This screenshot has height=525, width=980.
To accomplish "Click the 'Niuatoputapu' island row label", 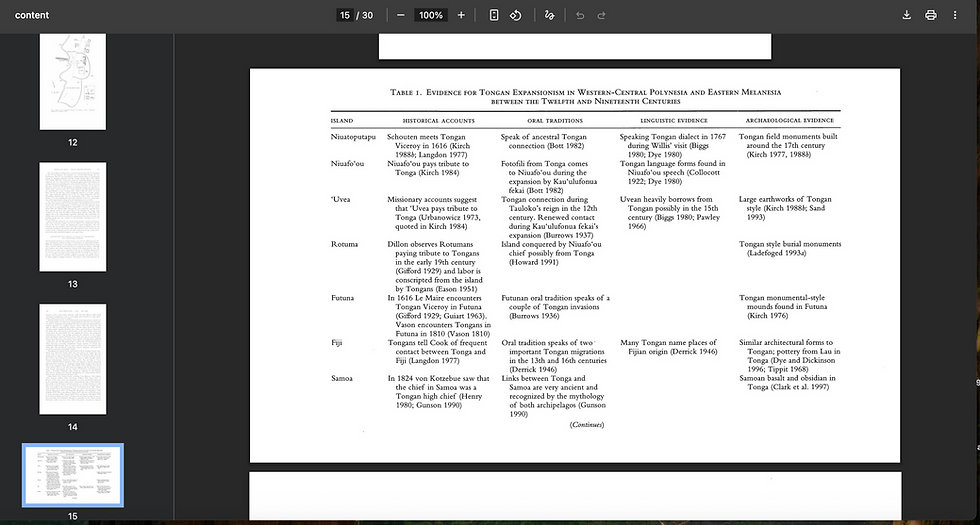I will click(x=353, y=137).
